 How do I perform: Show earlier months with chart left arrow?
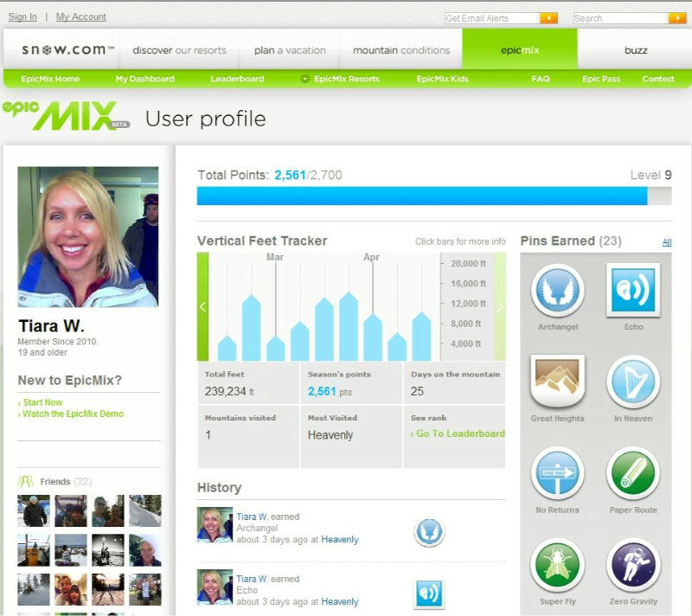pyautogui.click(x=202, y=306)
